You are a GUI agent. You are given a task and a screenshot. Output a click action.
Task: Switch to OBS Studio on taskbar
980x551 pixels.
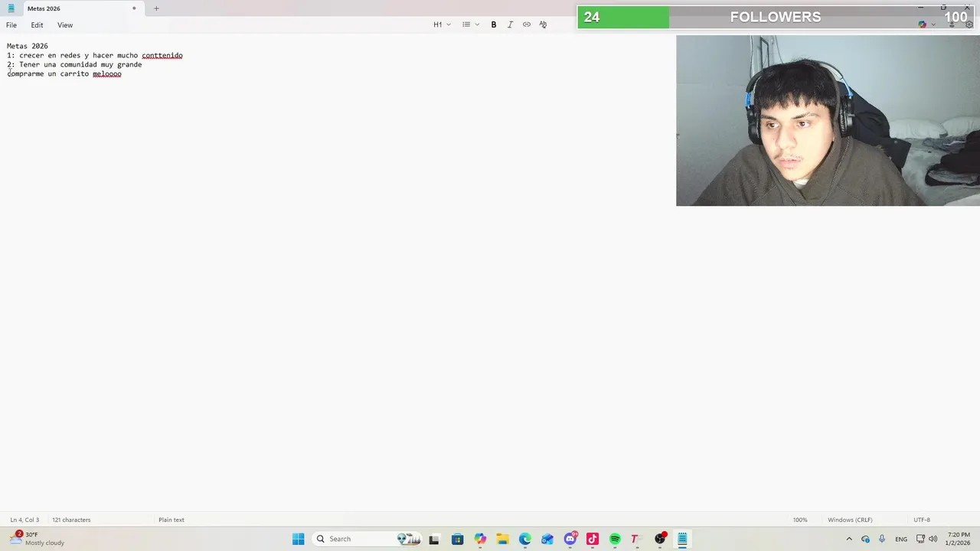(660, 539)
